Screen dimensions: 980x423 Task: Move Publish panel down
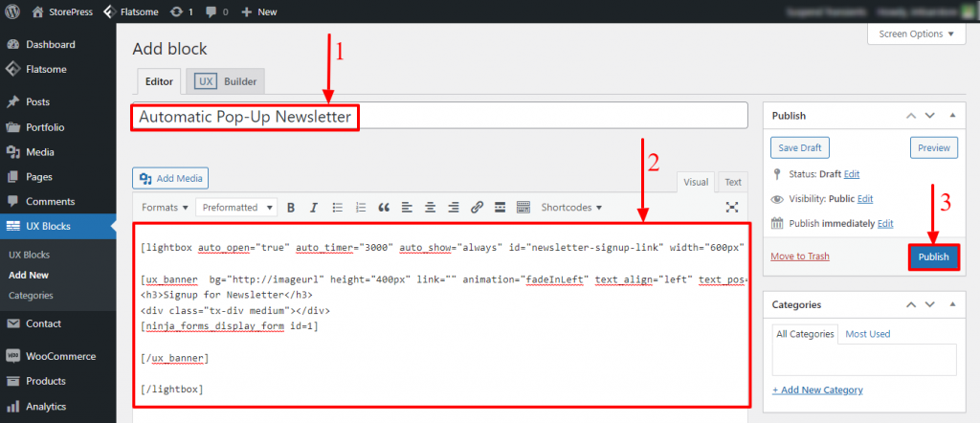pyautogui.click(x=929, y=116)
